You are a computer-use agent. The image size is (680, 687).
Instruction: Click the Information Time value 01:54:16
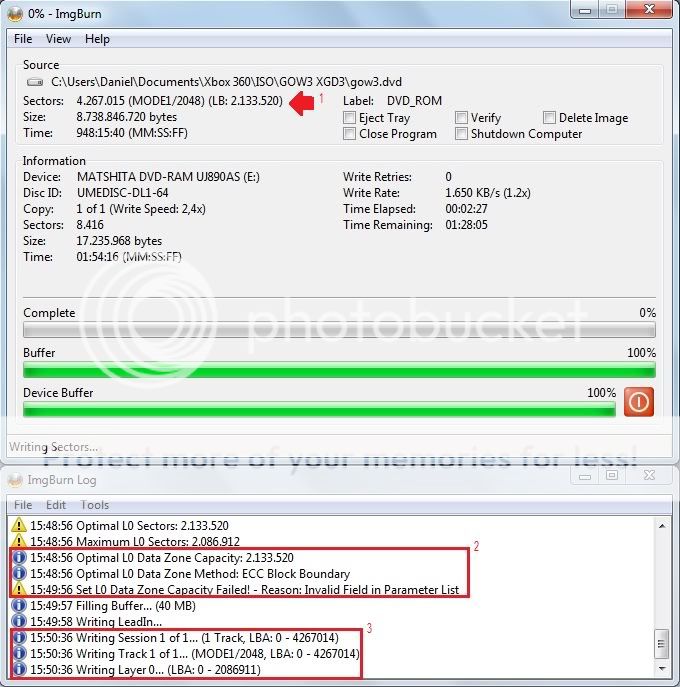tap(129, 257)
